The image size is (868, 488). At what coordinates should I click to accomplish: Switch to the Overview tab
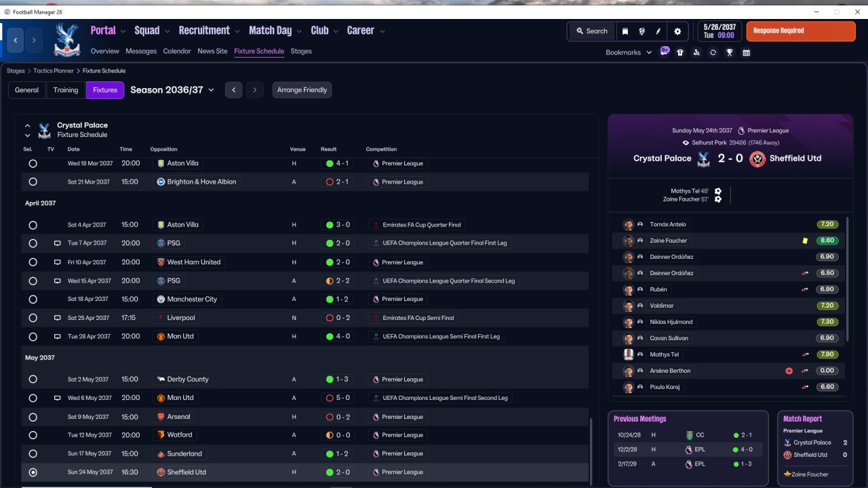tap(105, 52)
